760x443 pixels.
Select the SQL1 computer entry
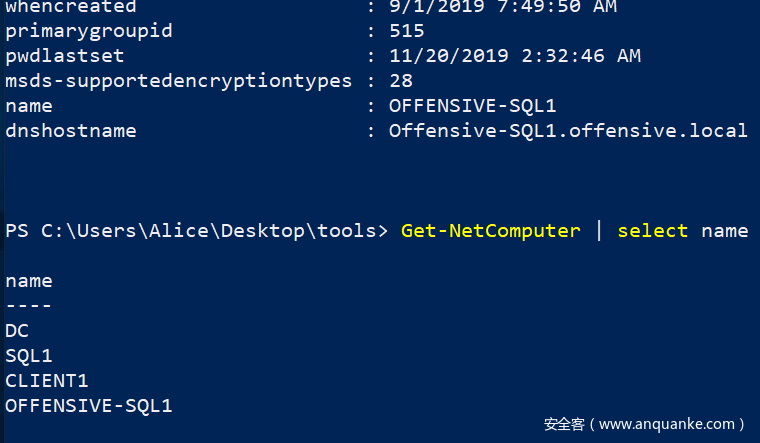click(28, 355)
